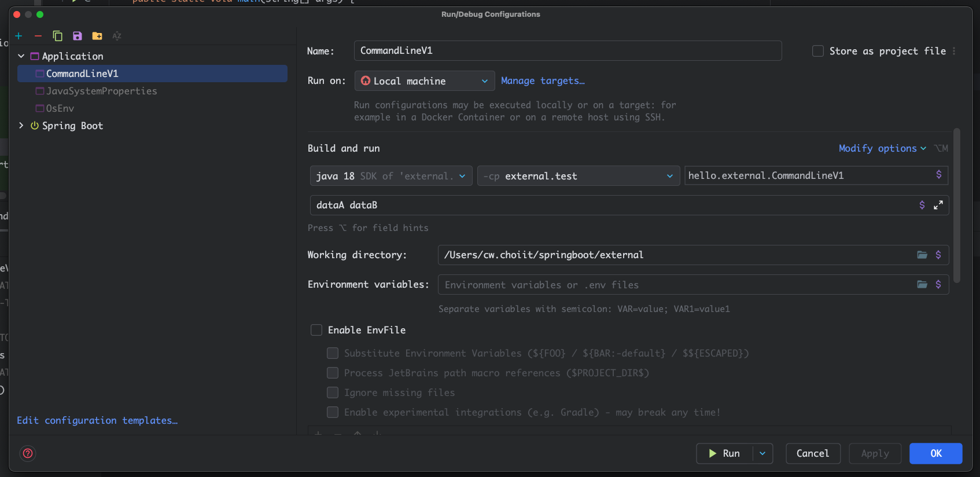Click the Name input field
The image size is (980, 477).
(568, 50)
